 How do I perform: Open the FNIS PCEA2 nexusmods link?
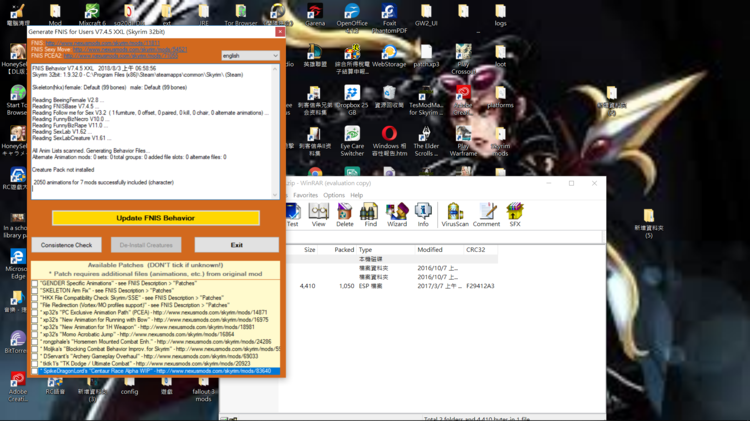[x=121, y=55]
